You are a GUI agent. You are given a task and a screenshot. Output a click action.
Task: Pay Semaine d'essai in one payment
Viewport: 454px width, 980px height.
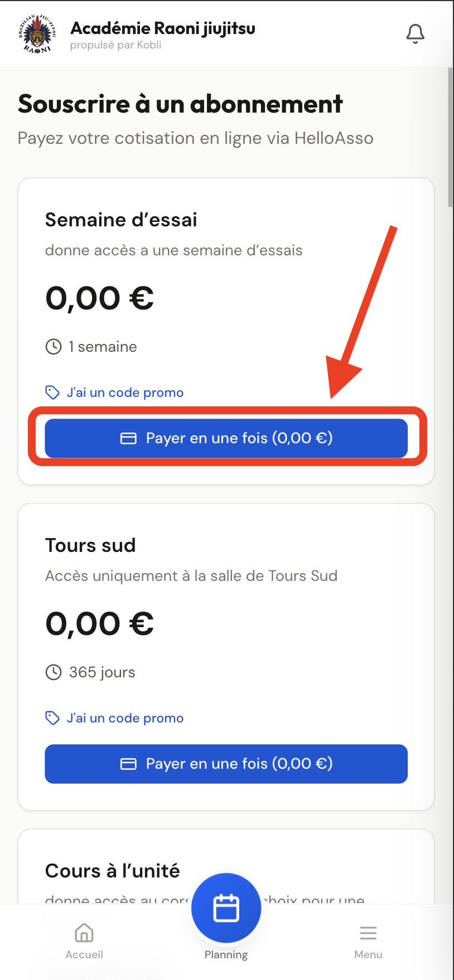226,438
